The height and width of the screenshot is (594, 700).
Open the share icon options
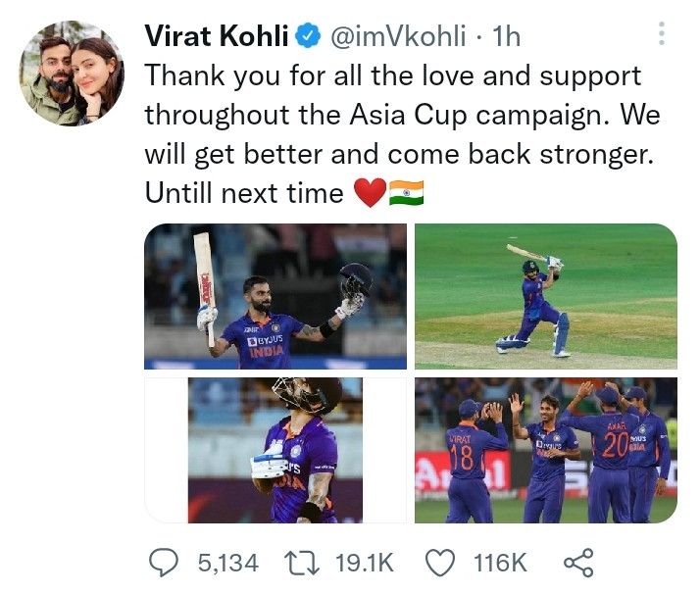(577, 562)
